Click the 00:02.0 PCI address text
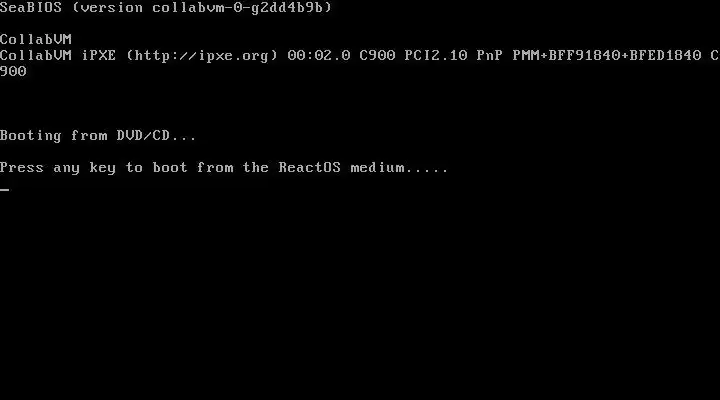Screen dimensions: 720x400 [319, 56]
